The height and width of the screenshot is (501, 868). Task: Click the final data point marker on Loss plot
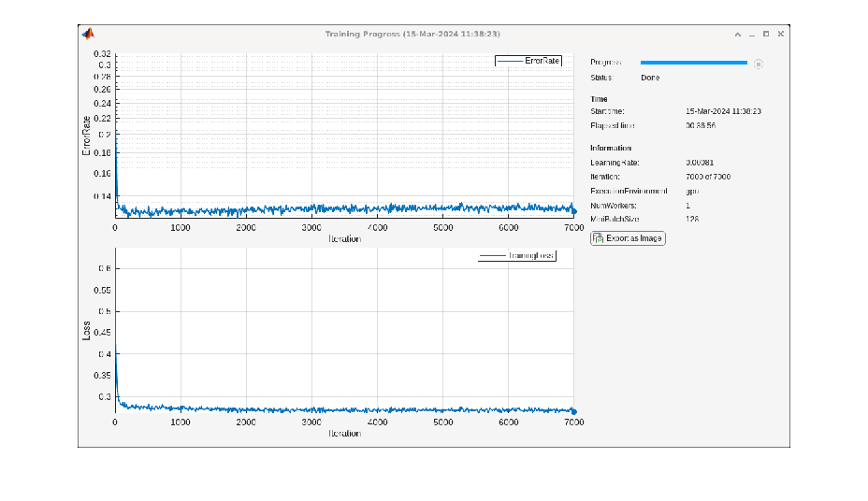[x=573, y=411]
